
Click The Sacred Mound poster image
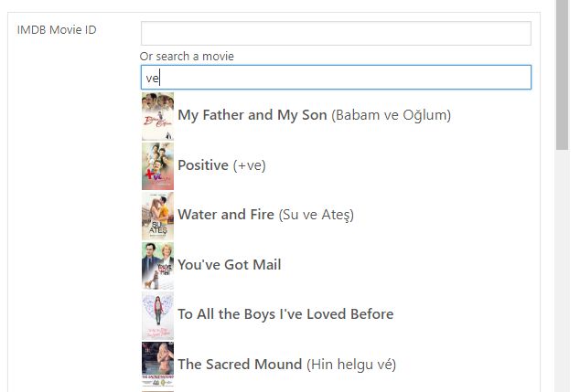click(157, 364)
